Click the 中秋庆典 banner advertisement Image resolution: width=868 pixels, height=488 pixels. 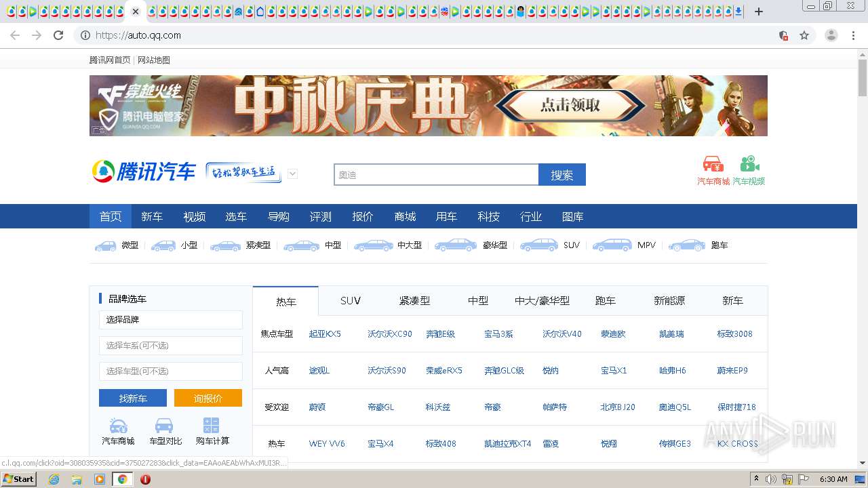coord(429,106)
